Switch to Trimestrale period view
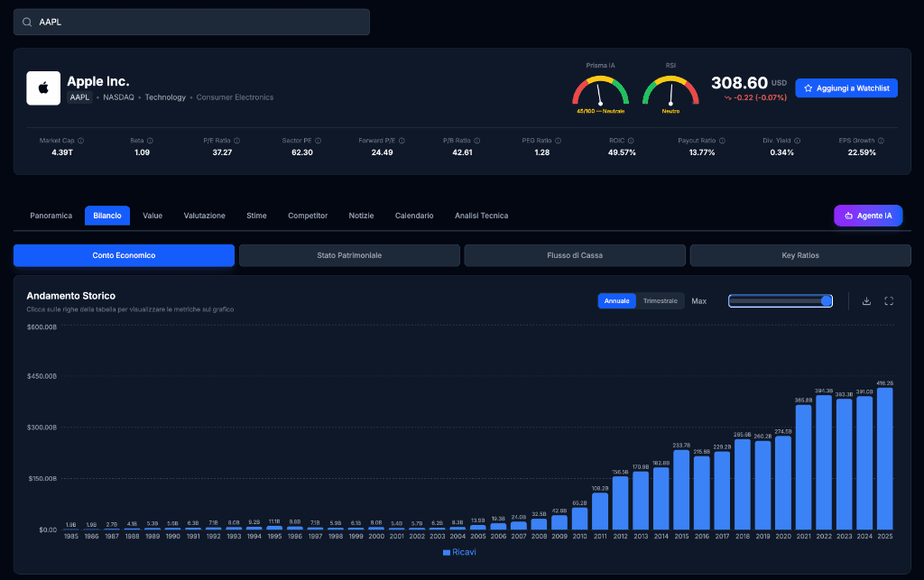This screenshot has width=924, height=580. click(660, 301)
